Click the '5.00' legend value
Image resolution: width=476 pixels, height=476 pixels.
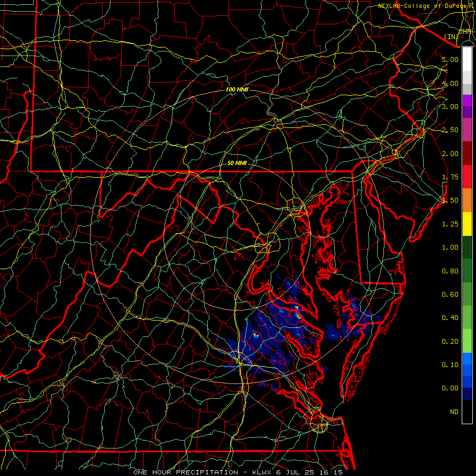point(450,59)
